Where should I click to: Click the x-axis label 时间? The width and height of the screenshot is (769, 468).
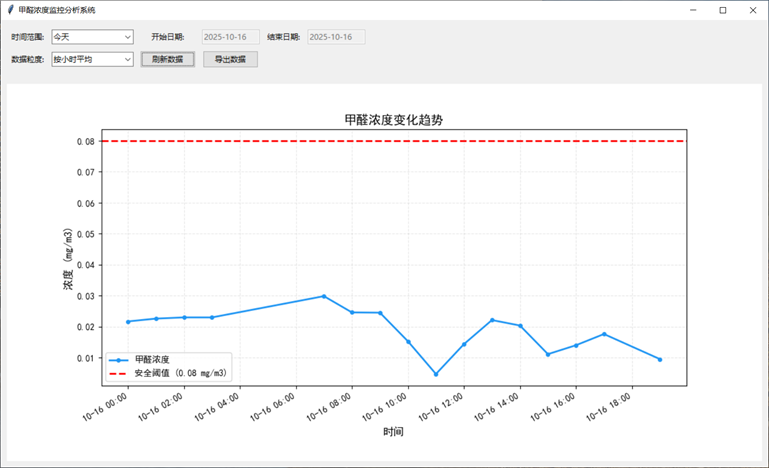393,432
